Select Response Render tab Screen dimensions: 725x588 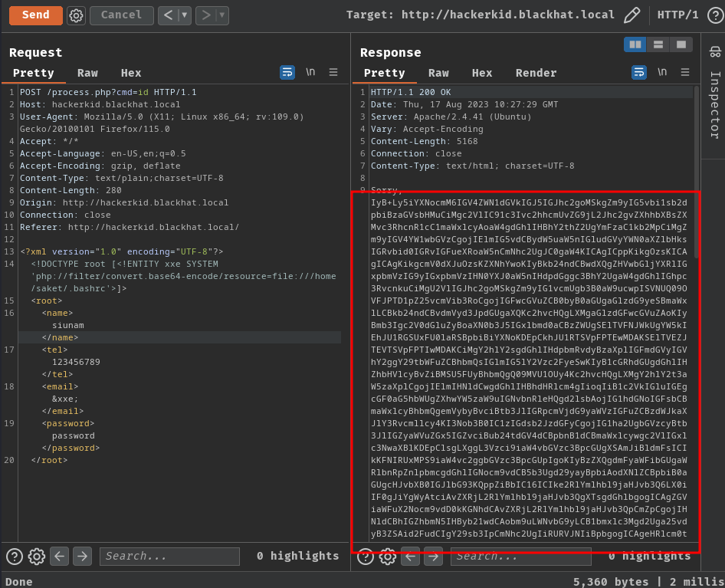tap(536, 73)
